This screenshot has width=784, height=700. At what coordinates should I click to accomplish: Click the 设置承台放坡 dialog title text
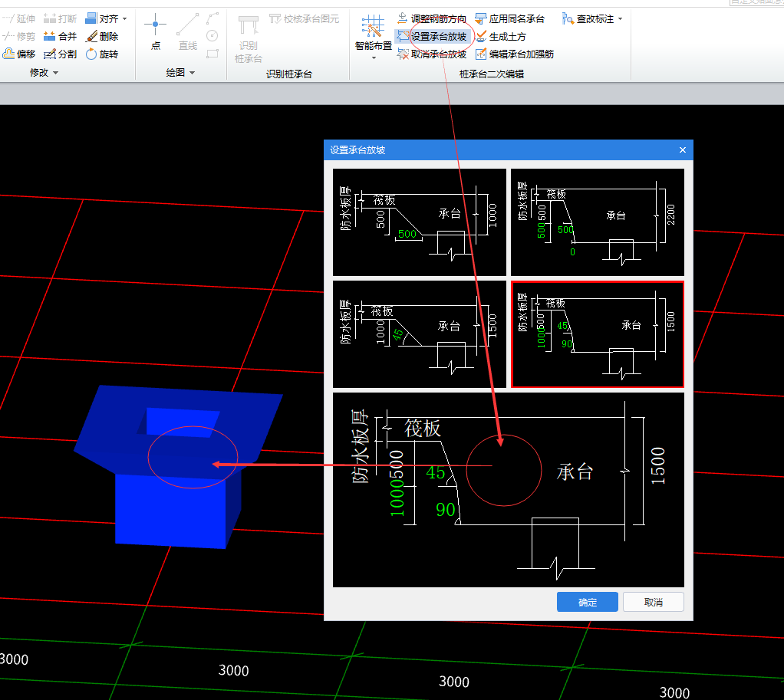pos(357,150)
